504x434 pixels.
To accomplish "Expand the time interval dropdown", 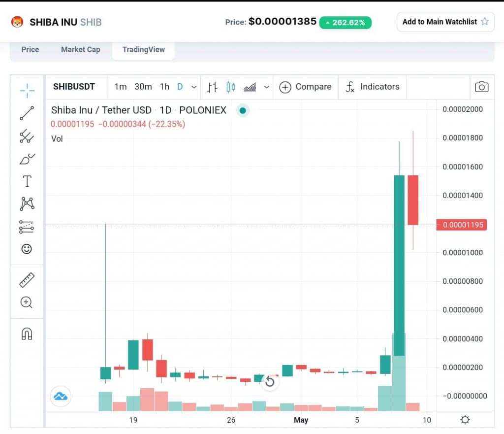I will [x=194, y=87].
